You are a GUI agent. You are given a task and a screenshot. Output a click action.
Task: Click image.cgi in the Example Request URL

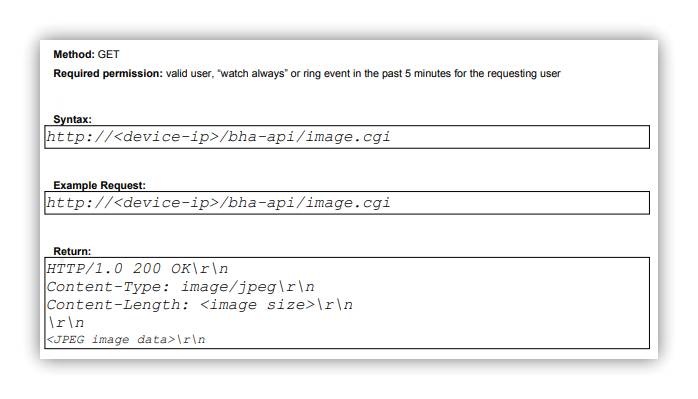(x=348, y=203)
